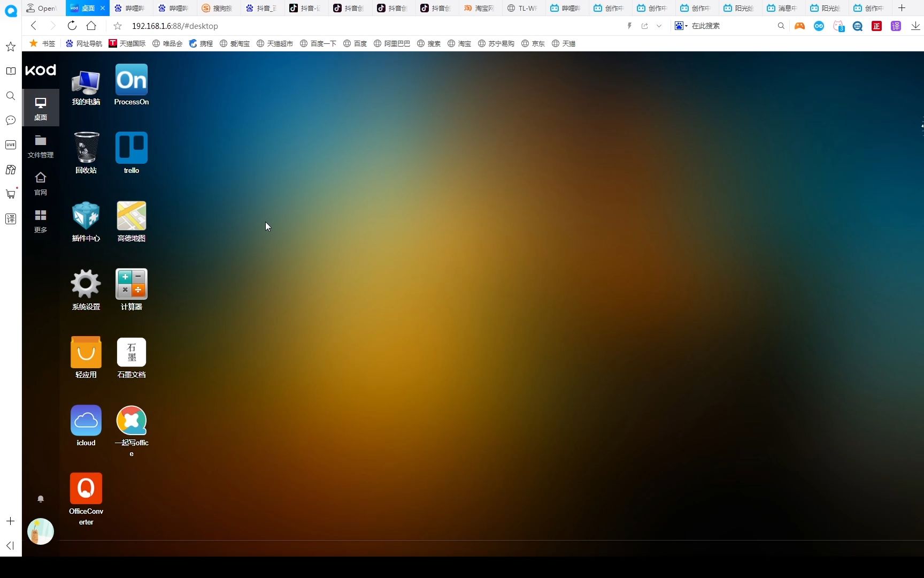Click the address bar URL field
924x578 pixels.
coord(374,26)
